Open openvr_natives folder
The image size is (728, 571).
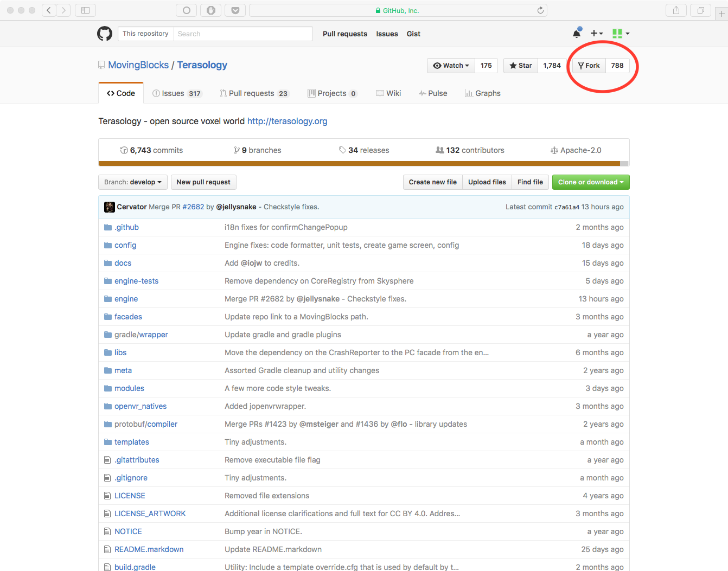(x=141, y=406)
